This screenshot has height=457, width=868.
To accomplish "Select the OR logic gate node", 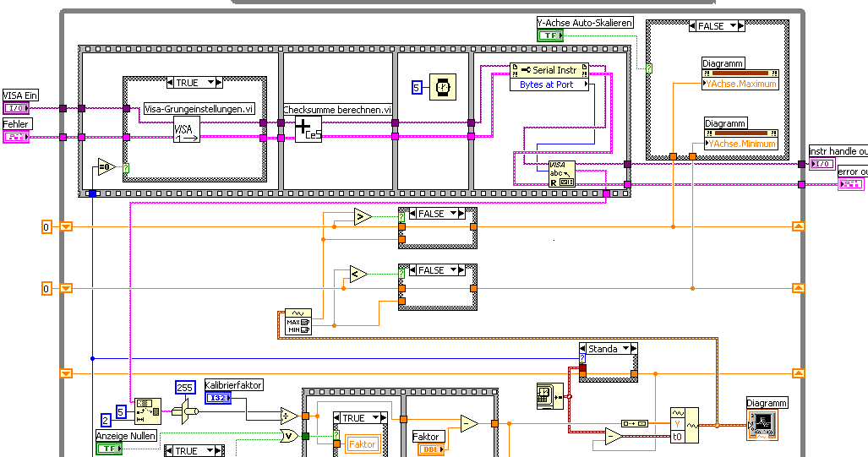I will (289, 436).
